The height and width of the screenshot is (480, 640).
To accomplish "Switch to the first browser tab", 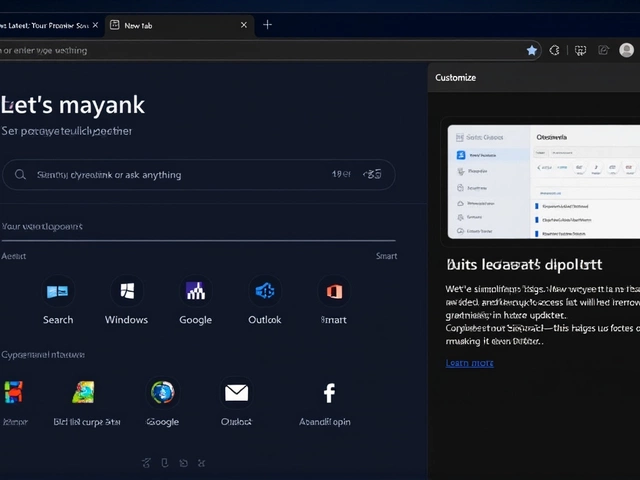I will 45,24.
